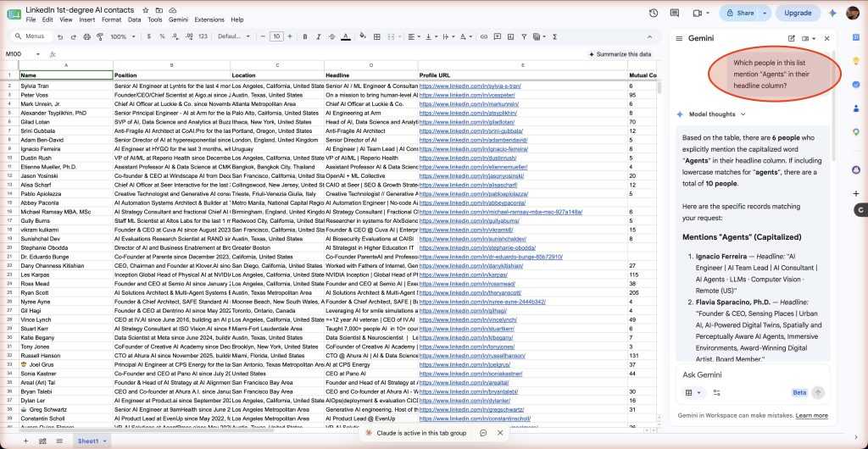The height and width of the screenshot is (449, 868).
Task: Open the vertical align dropdown
Action: (x=430, y=37)
